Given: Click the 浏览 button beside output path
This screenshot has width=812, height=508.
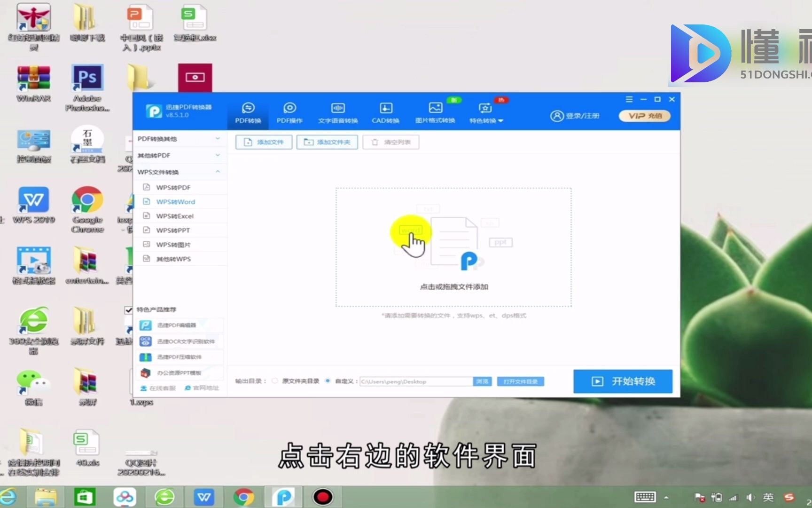Looking at the screenshot, I should click(482, 381).
